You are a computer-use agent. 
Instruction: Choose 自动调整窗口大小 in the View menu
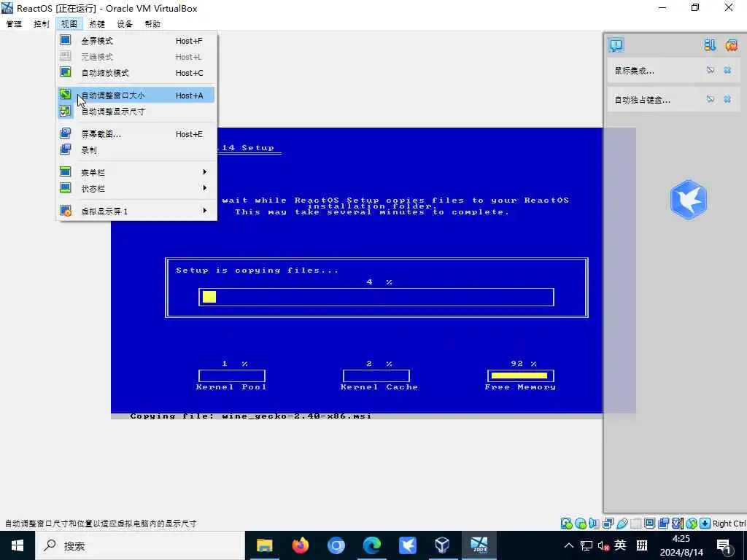(x=136, y=96)
